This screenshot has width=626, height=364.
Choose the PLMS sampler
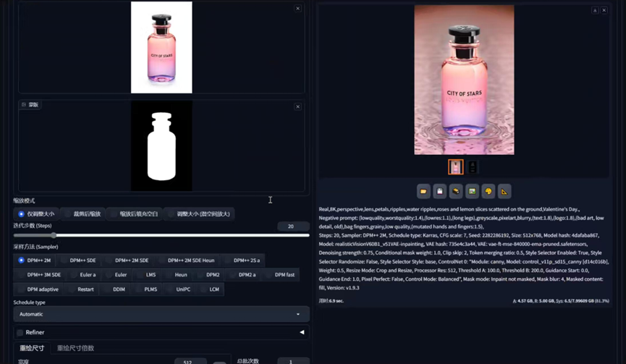coord(146,289)
